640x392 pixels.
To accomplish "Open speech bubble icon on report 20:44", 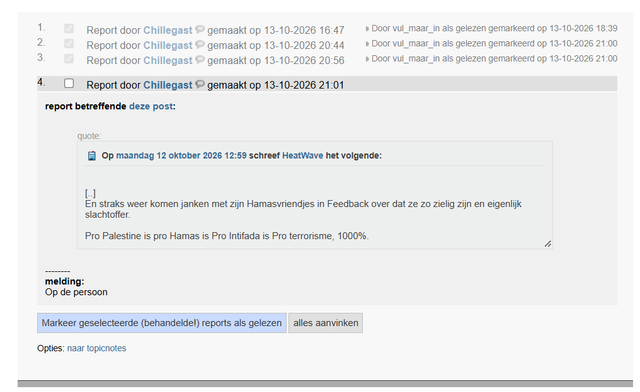I will click(200, 45).
